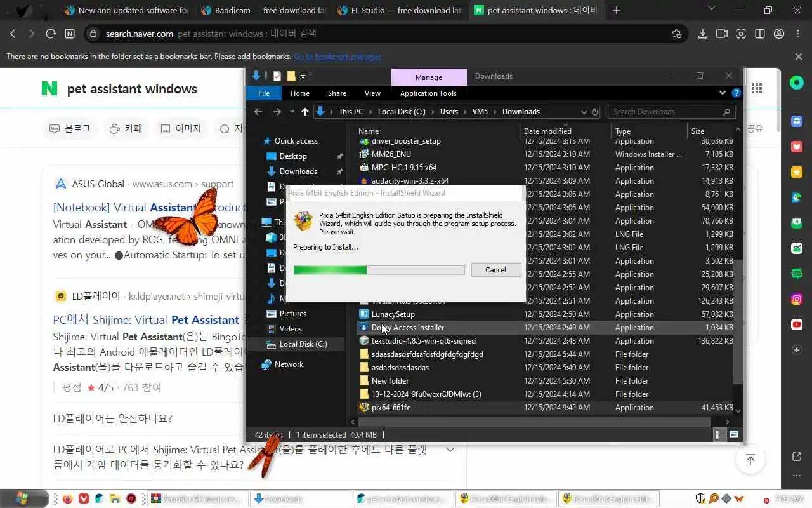Viewport: 812px width, 508px height.
Task: Click New folder icon in Explorer title bar
Action: [x=291, y=76]
